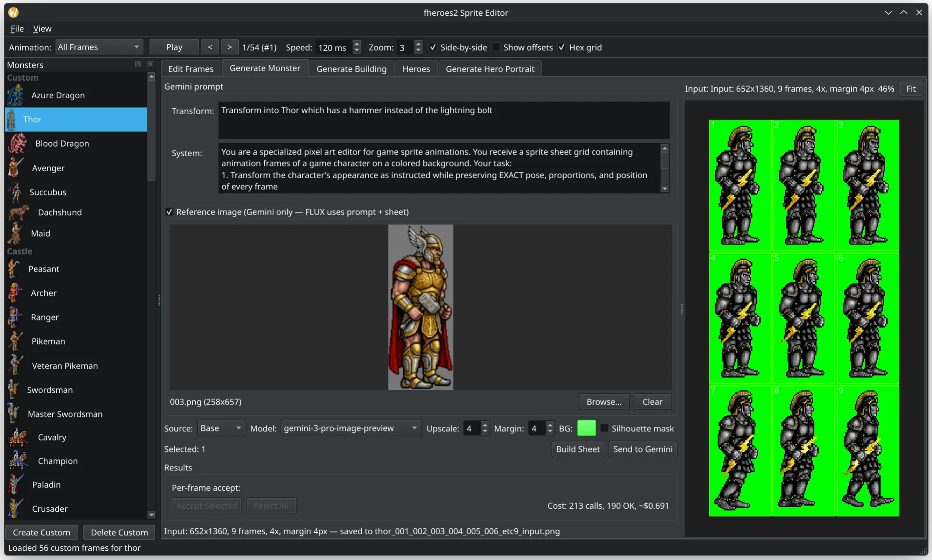Click the Speed 120 ms input field
Image resolution: width=932 pixels, height=560 pixels.
tap(334, 47)
